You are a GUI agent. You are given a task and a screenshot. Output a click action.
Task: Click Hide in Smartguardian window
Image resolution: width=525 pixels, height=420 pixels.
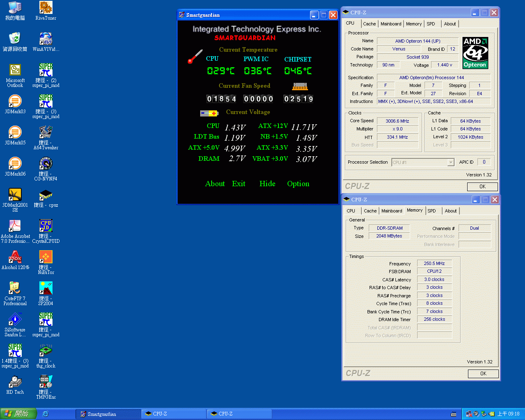[267, 184]
